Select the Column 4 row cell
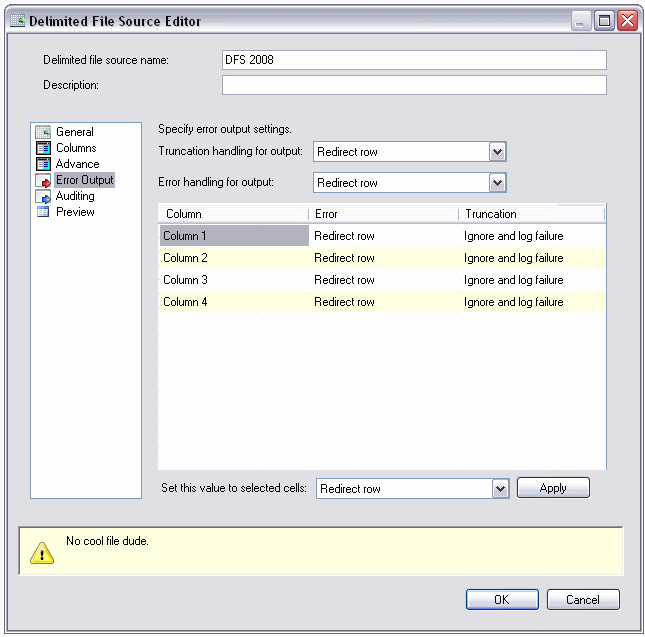The image size is (645, 637). (234, 302)
